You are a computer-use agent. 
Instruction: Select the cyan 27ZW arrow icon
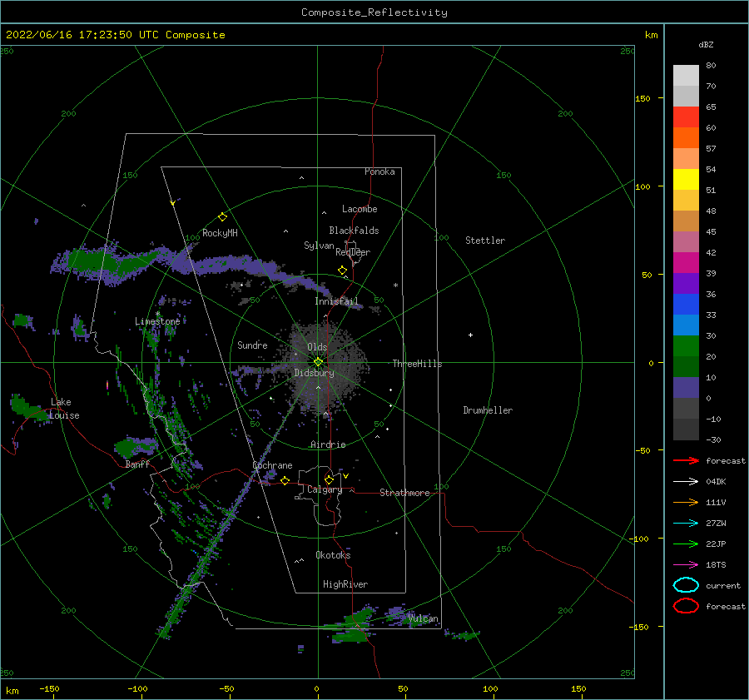[x=686, y=524]
